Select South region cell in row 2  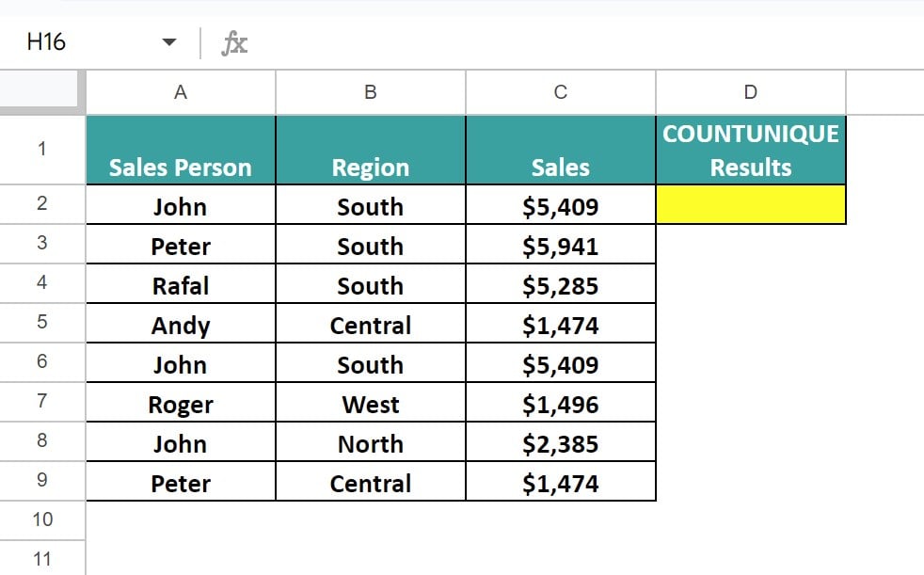[371, 204]
